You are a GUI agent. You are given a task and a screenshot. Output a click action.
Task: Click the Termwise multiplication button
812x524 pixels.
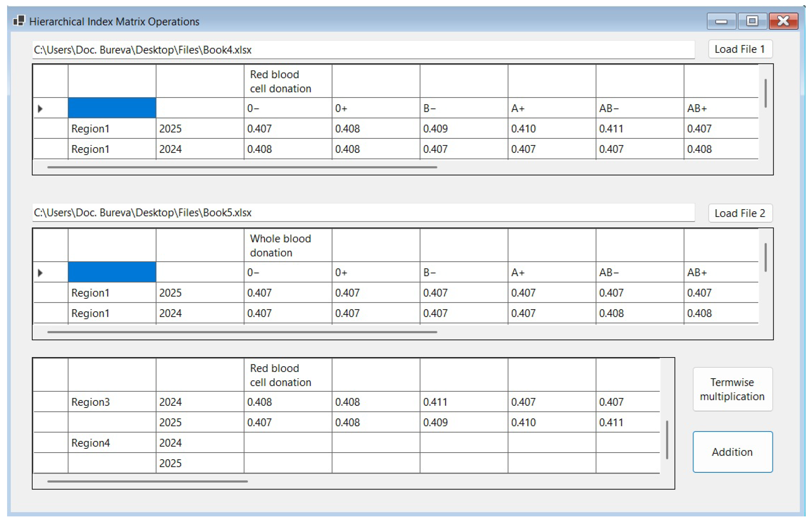coord(732,389)
